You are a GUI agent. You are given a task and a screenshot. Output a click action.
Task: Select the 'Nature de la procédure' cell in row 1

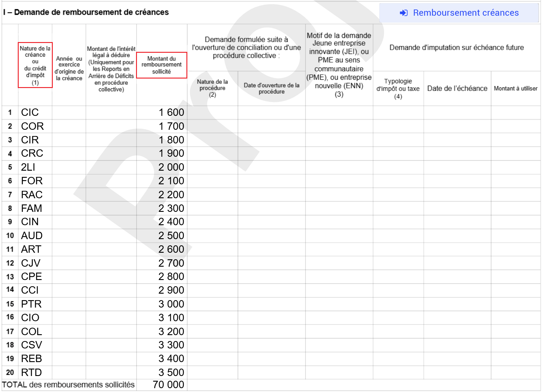point(213,113)
